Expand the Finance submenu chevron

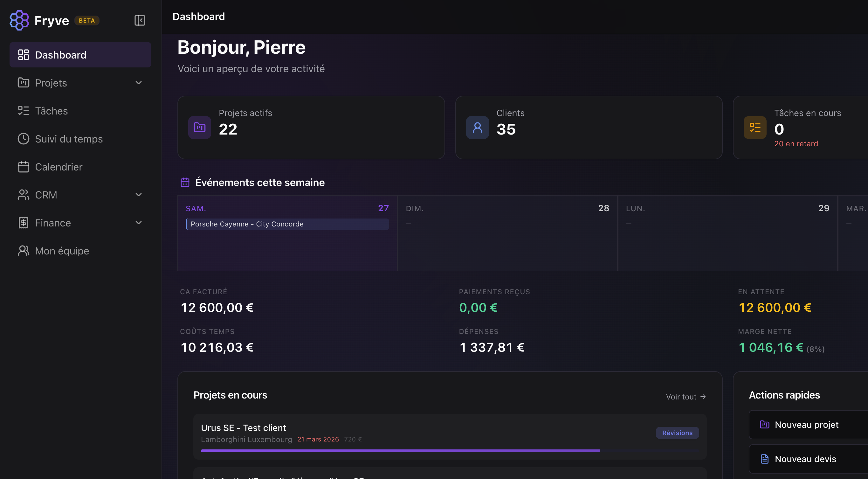[139, 222]
